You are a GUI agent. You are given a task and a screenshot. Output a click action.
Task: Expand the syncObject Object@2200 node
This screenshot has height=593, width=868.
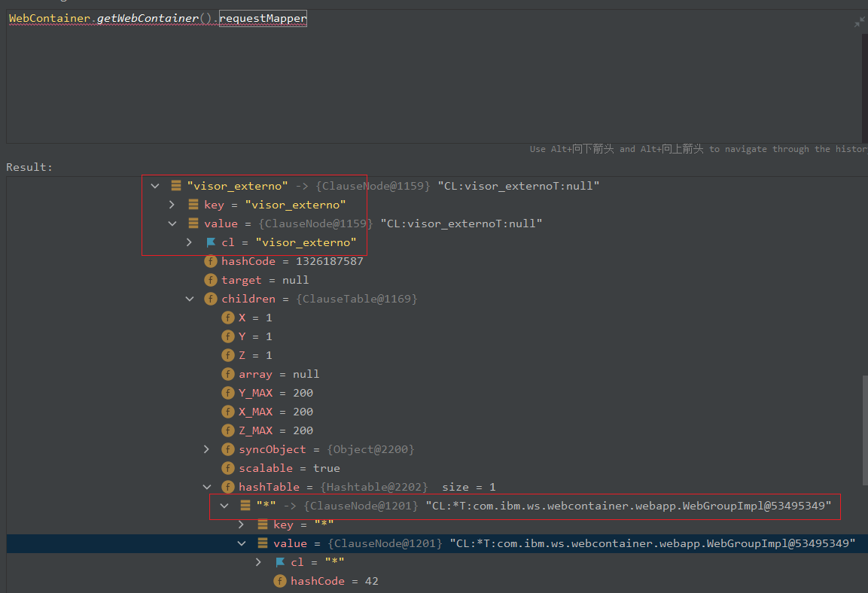[206, 450]
